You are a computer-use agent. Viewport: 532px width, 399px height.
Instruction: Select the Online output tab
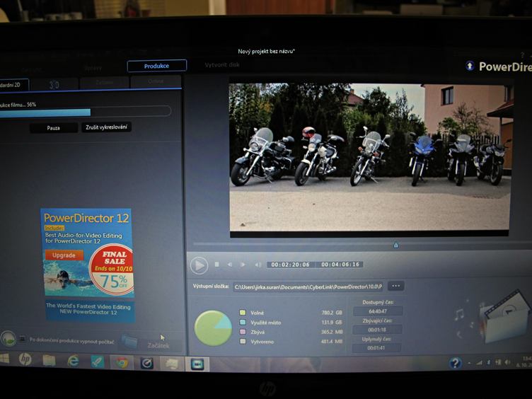tap(156, 81)
